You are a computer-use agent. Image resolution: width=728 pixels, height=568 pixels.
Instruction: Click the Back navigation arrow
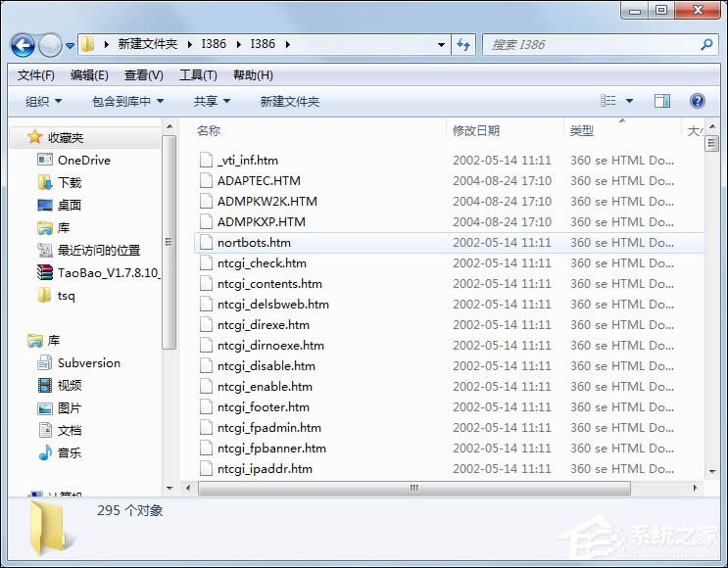tap(23, 45)
